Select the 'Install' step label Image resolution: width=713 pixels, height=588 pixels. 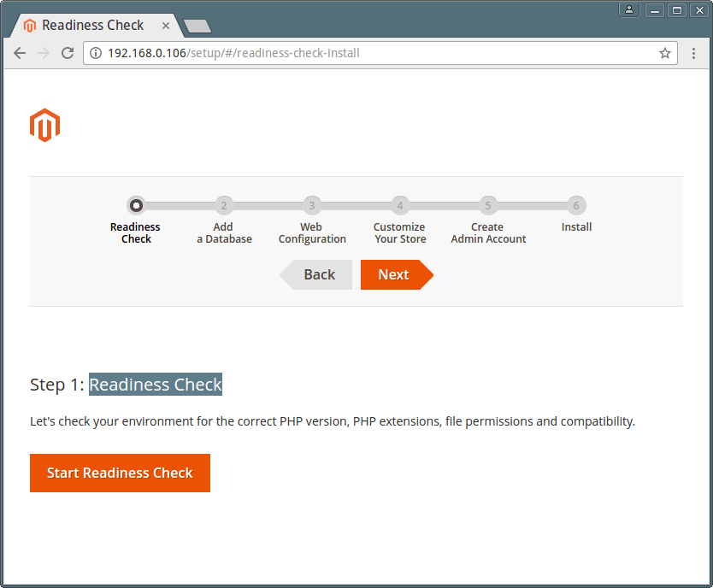click(x=576, y=226)
